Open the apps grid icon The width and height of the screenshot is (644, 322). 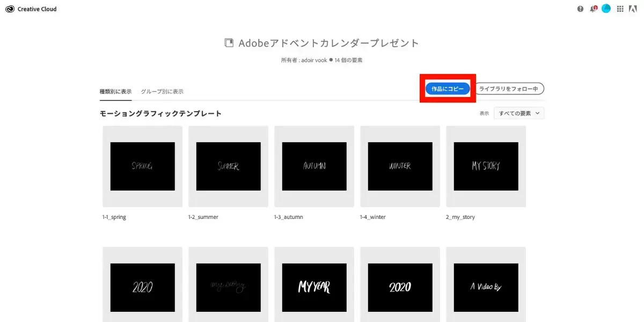pyautogui.click(x=620, y=9)
